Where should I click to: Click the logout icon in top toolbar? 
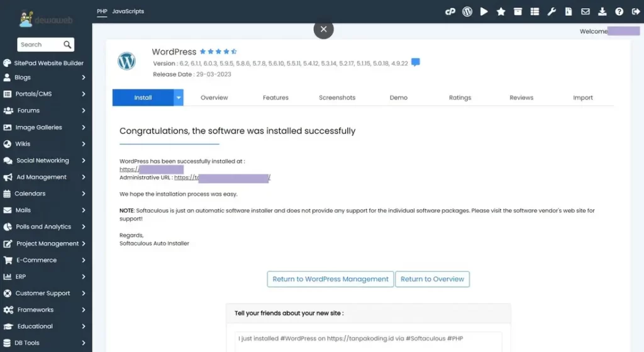coord(636,11)
